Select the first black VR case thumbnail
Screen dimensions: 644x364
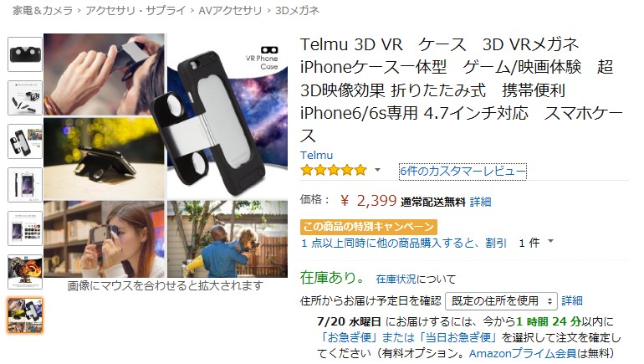pyautogui.click(x=25, y=54)
